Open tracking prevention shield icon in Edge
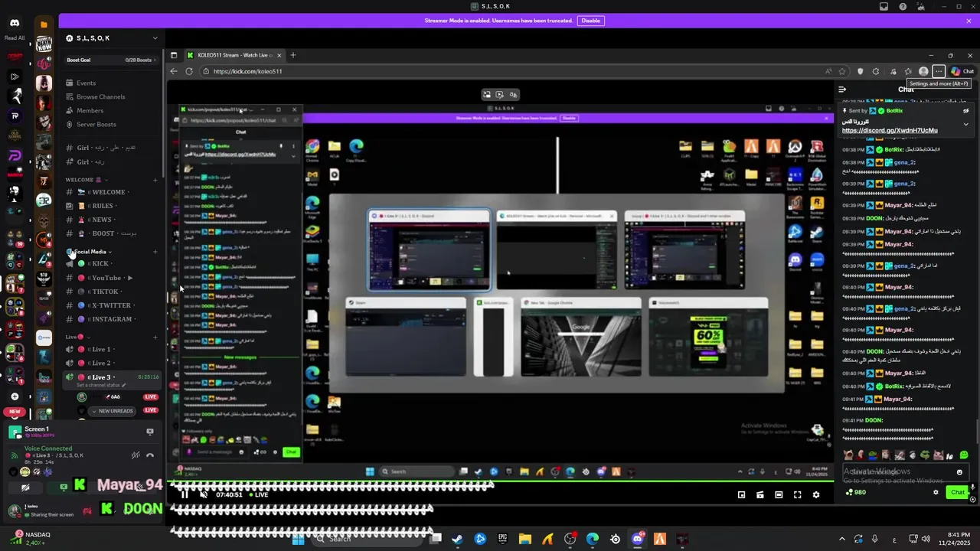This screenshot has width=980, height=551. pyautogui.click(x=860, y=71)
